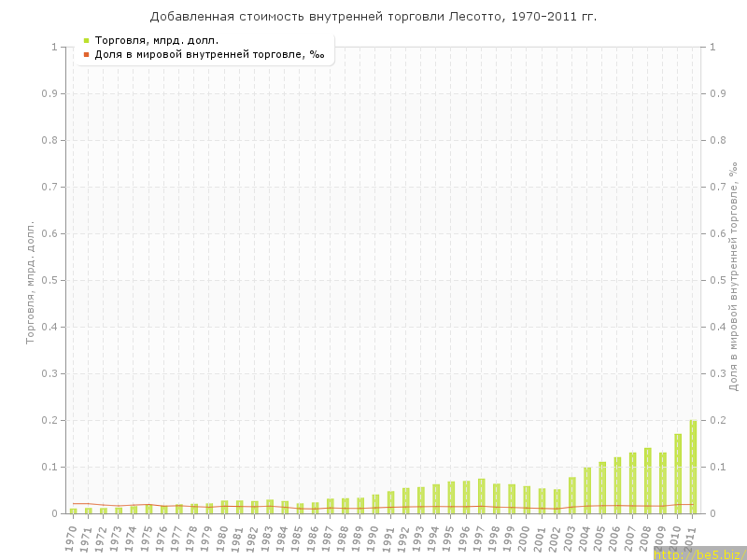Click the 1997 bar
The width and height of the screenshot is (747, 560).
pyautogui.click(x=482, y=497)
